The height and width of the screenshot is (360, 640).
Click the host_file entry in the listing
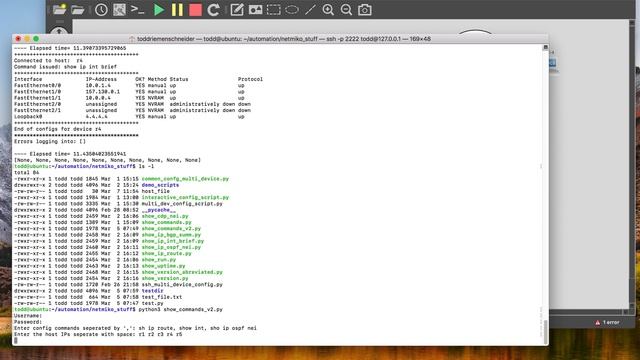coord(156,191)
